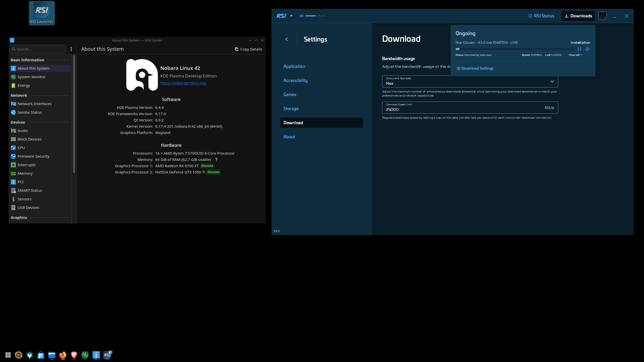Toggle the Downloads panel button
The width and height of the screenshot is (644, 362).
[578, 16]
